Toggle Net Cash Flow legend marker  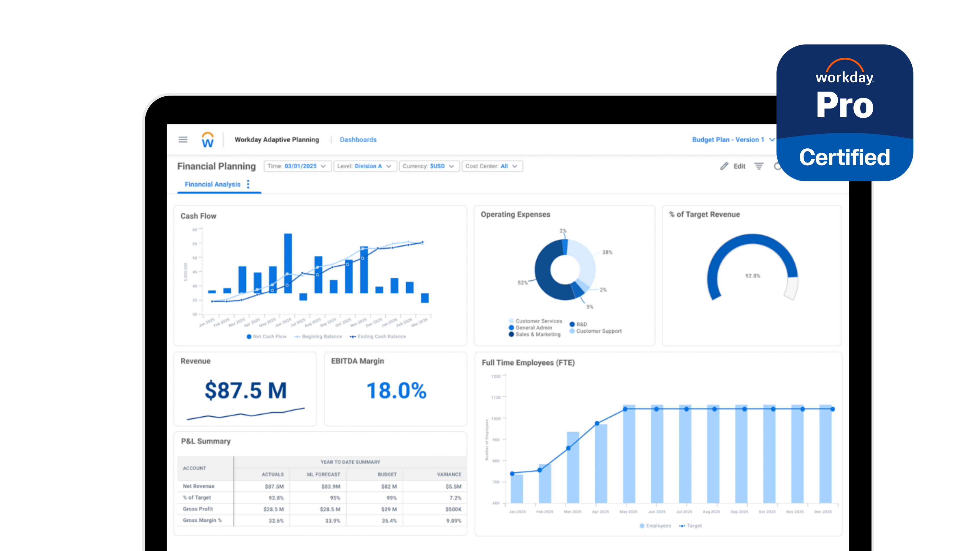249,336
